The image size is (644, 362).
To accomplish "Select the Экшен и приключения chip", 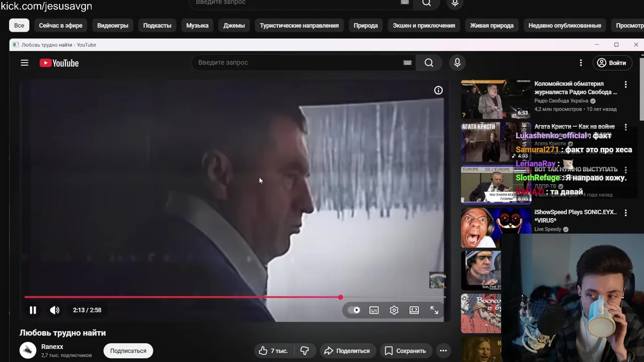I will [424, 26].
